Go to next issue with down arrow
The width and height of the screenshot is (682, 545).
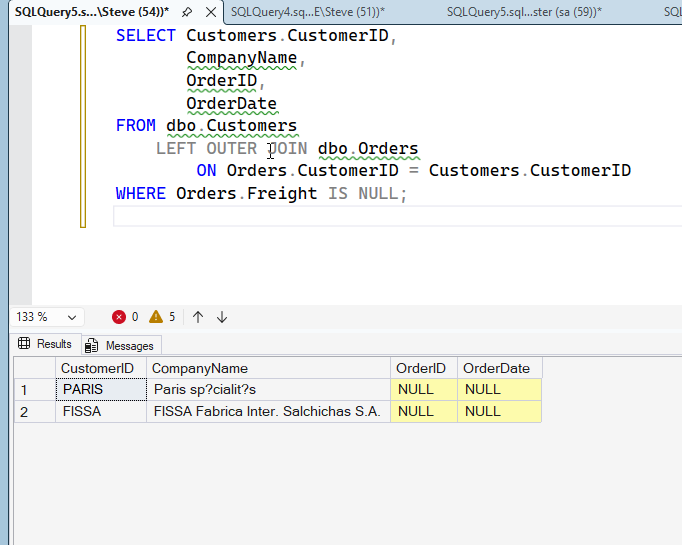click(x=222, y=317)
